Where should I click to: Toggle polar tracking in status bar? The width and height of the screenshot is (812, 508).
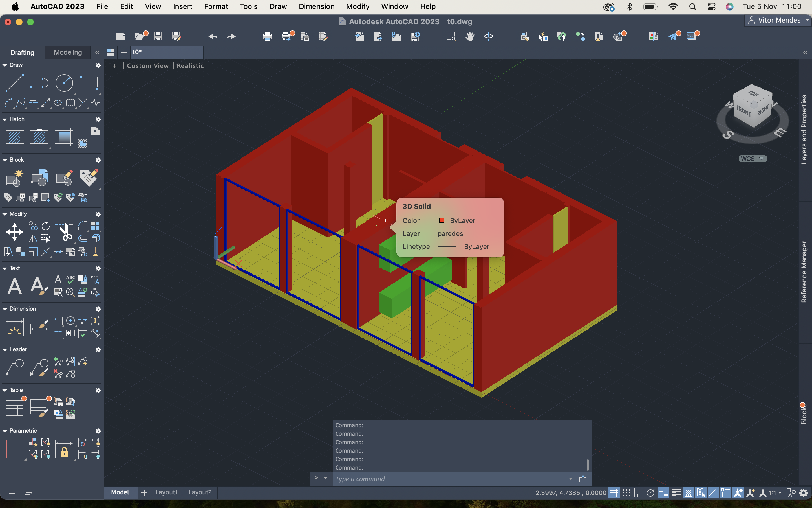click(x=651, y=493)
